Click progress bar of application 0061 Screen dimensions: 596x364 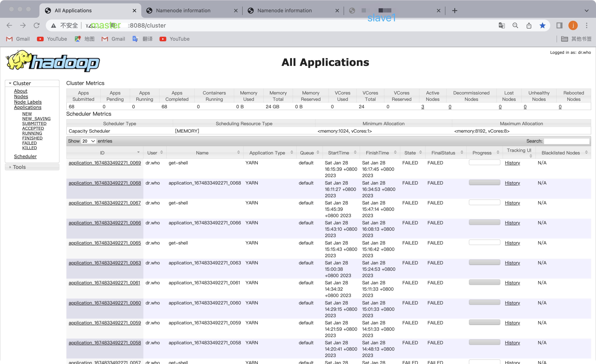(x=484, y=282)
